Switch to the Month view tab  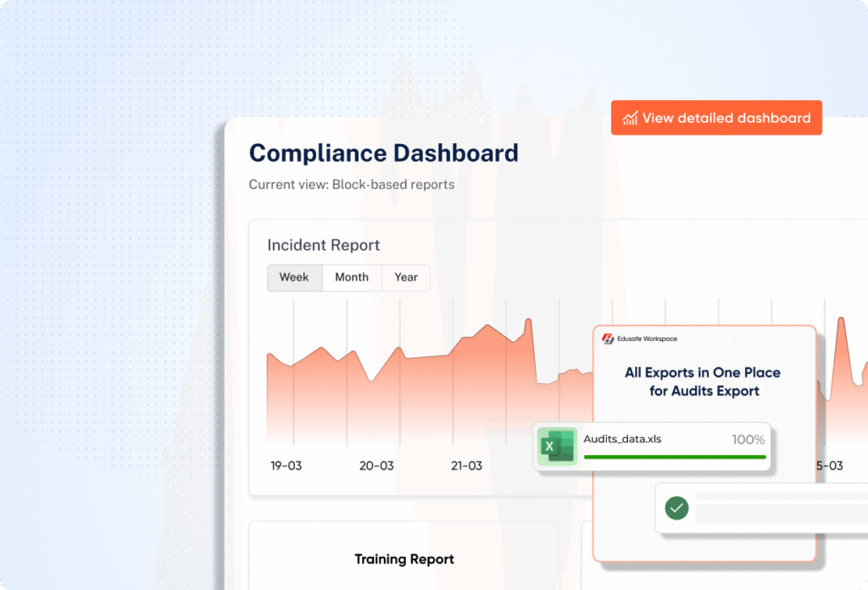coord(352,277)
